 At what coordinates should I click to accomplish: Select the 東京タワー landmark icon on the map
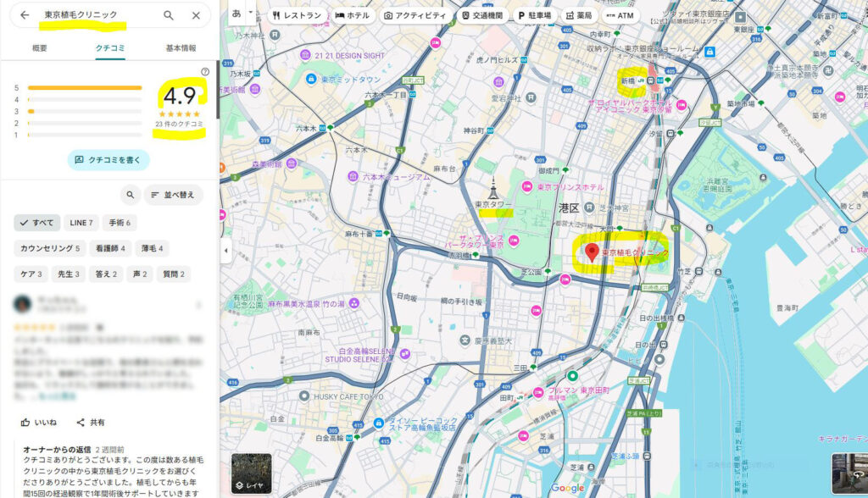tap(492, 188)
